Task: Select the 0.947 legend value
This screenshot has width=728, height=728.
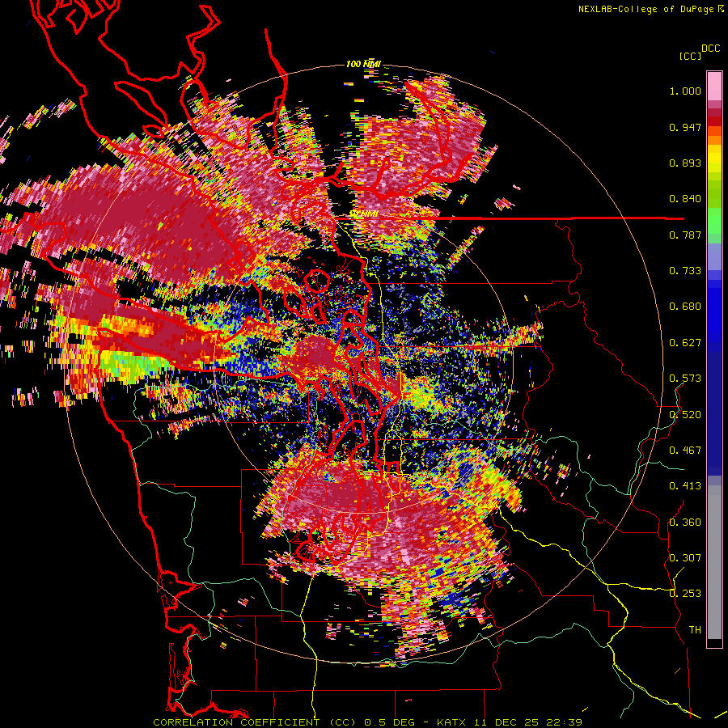Action: point(685,127)
